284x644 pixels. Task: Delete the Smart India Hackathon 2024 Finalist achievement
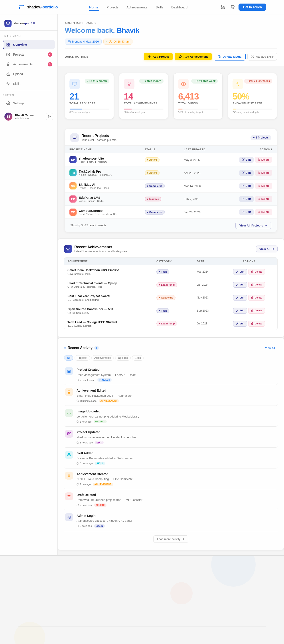[256, 272]
